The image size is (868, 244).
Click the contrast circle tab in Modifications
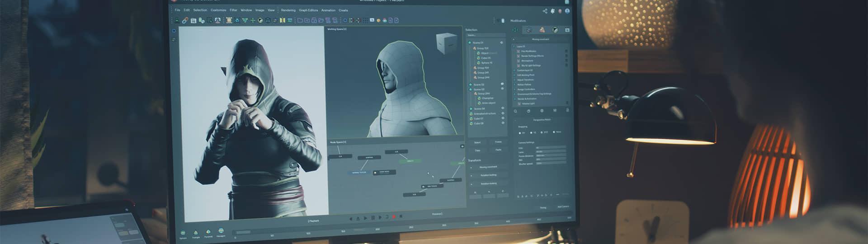(555, 30)
